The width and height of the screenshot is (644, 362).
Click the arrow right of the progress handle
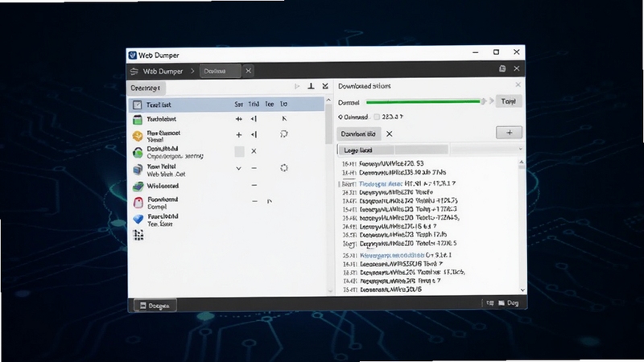tap(491, 101)
